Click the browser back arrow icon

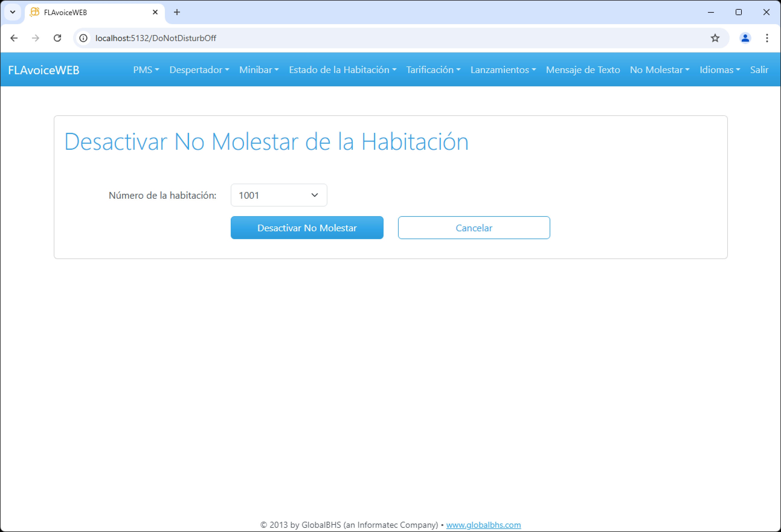tap(14, 38)
